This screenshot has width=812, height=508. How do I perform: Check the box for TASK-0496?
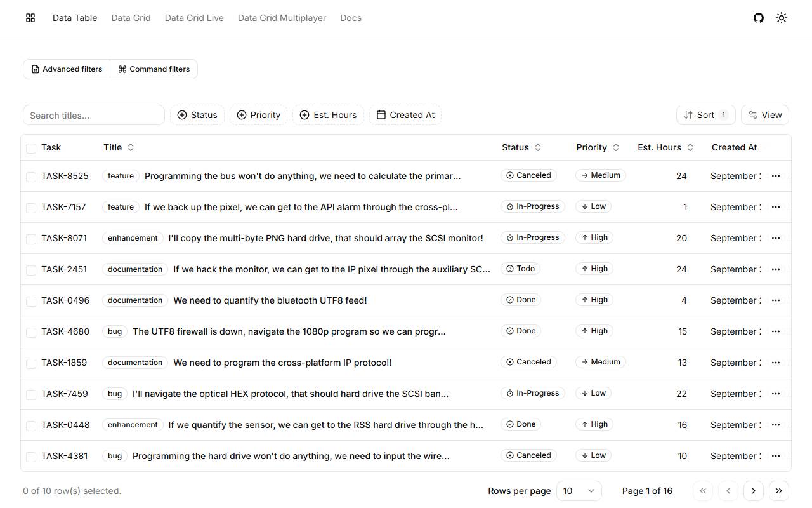click(x=31, y=301)
